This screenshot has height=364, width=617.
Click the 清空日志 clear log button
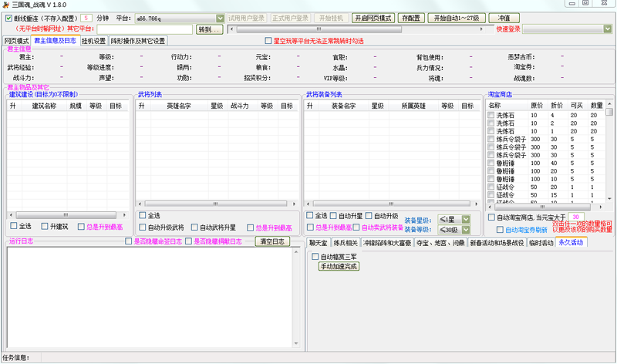click(272, 241)
